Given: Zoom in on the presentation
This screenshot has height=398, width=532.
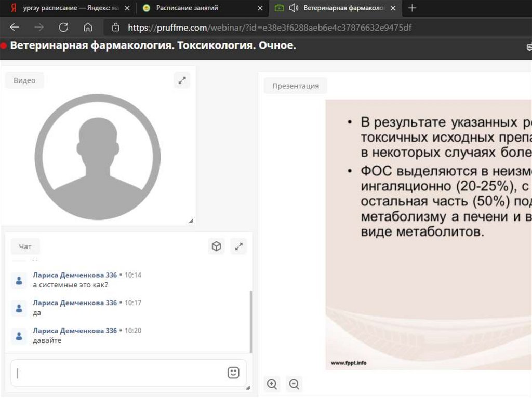Looking at the screenshot, I should (272, 384).
